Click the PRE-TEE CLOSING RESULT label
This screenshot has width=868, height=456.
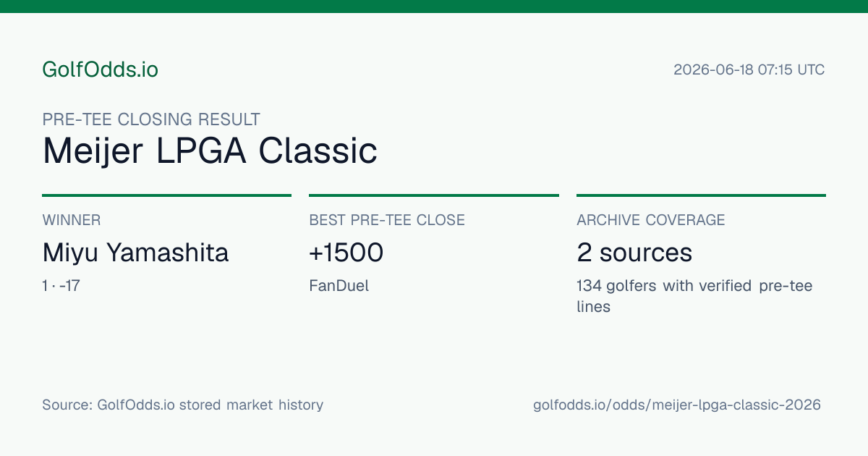click(151, 119)
